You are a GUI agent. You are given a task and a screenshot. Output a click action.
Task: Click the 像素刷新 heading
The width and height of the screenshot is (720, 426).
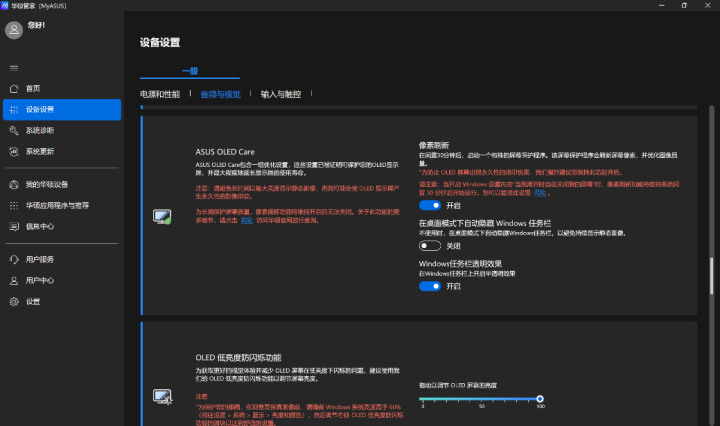(x=434, y=145)
